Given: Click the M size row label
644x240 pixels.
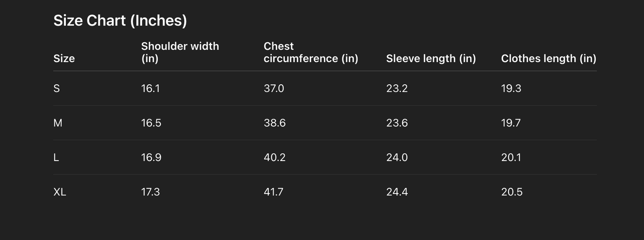Looking at the screenshot, I should pos(58,123).
